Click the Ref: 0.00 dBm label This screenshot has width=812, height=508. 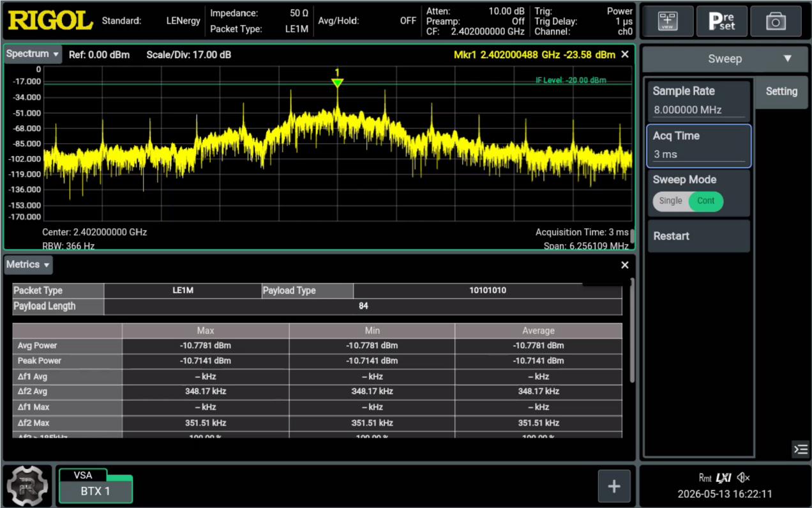(99, 55)
